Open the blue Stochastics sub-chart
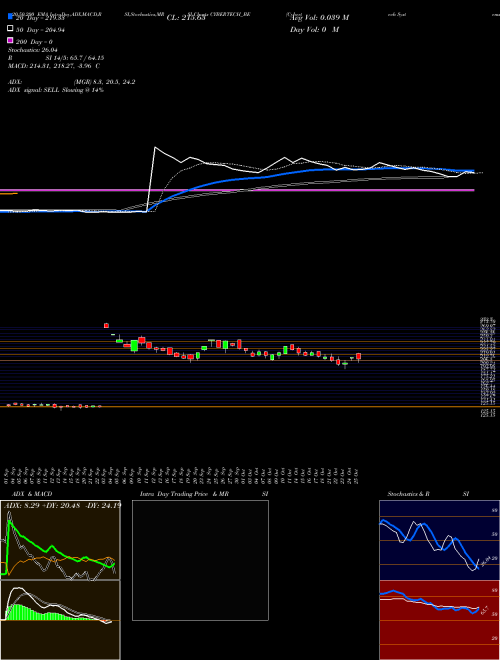Image resolution: width=500 pixels, height=660 pixels. click(x=439, y=540)
